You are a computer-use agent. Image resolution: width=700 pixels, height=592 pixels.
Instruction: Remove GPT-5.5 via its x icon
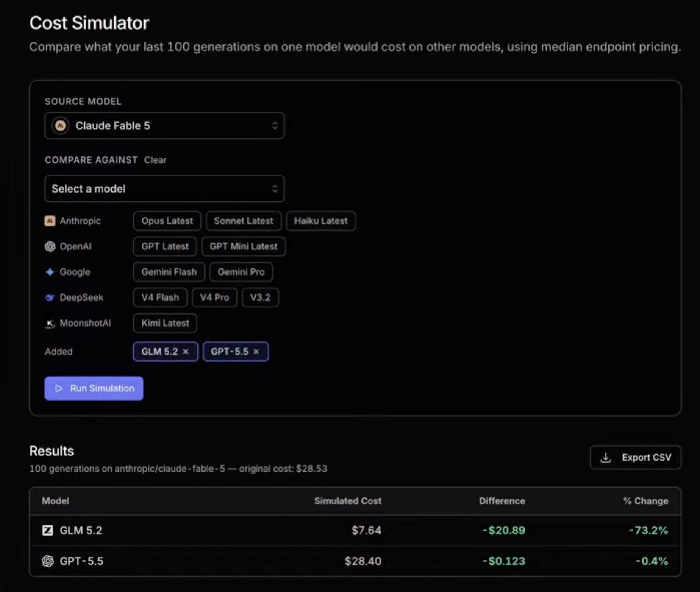256,352
